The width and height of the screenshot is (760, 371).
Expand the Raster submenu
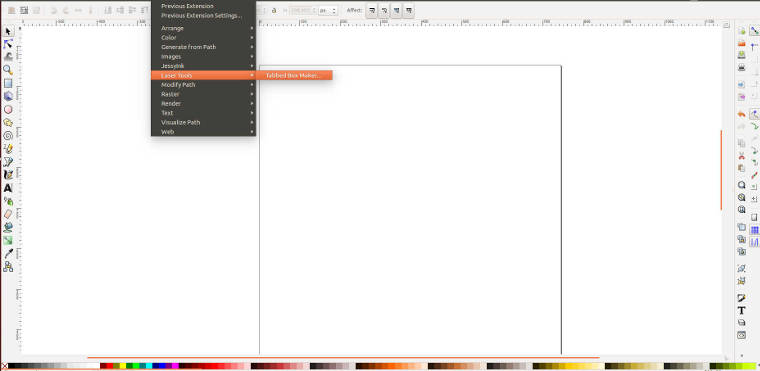point(204,94)
